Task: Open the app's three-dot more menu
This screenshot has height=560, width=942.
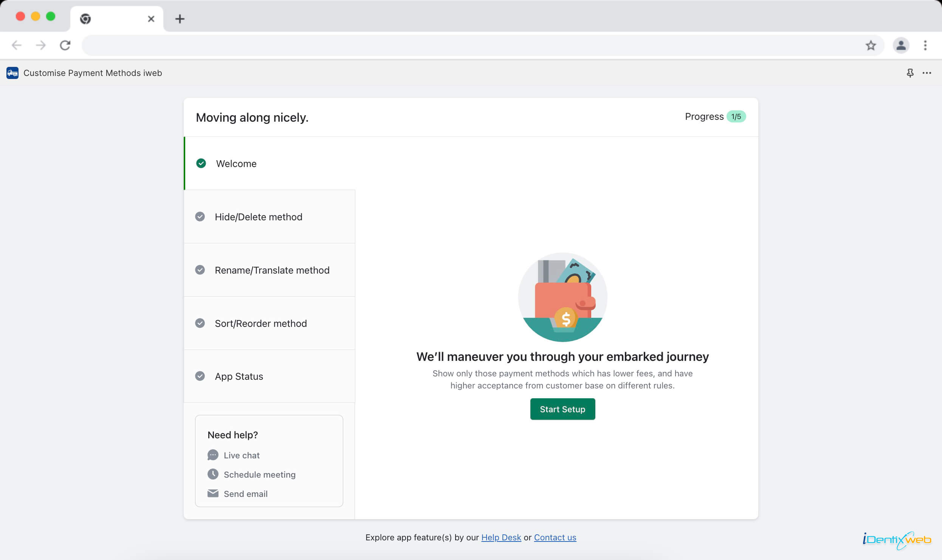Action: 927,73
